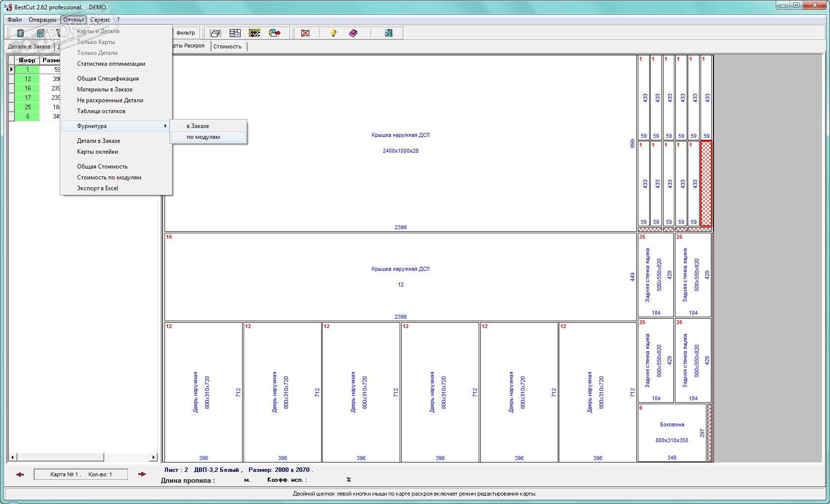This screenshot has height=504, width=830.
Task: Open the ? help menu
Action: 119,20
